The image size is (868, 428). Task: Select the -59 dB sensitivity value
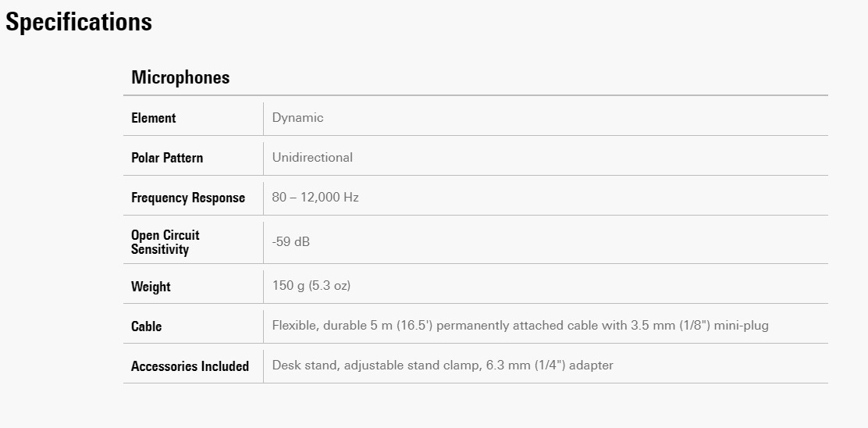tap(291, 242)
